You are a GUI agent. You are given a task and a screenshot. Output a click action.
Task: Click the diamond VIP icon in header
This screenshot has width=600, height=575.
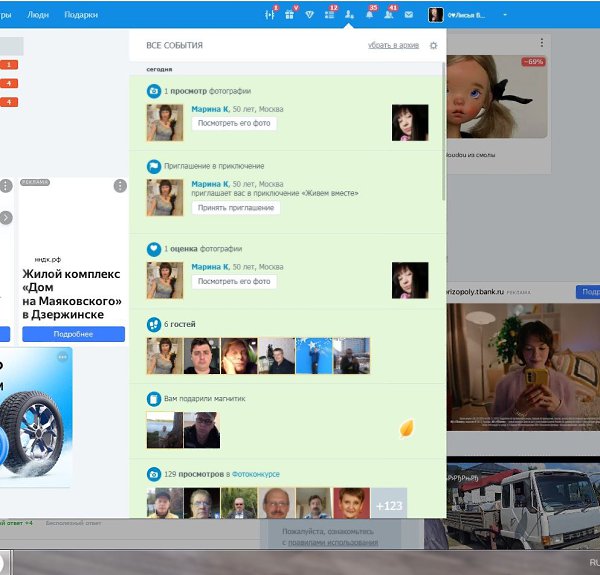click(x=310, y=15)
